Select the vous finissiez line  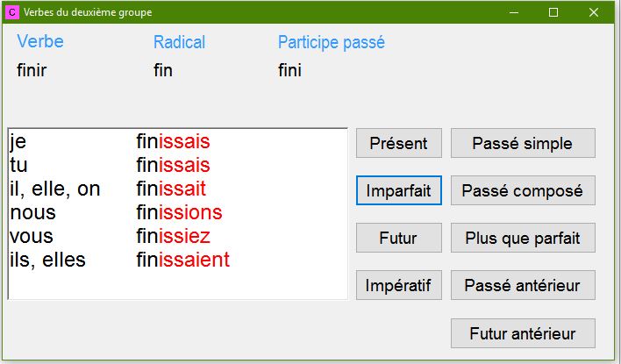[x=177, y=236]
